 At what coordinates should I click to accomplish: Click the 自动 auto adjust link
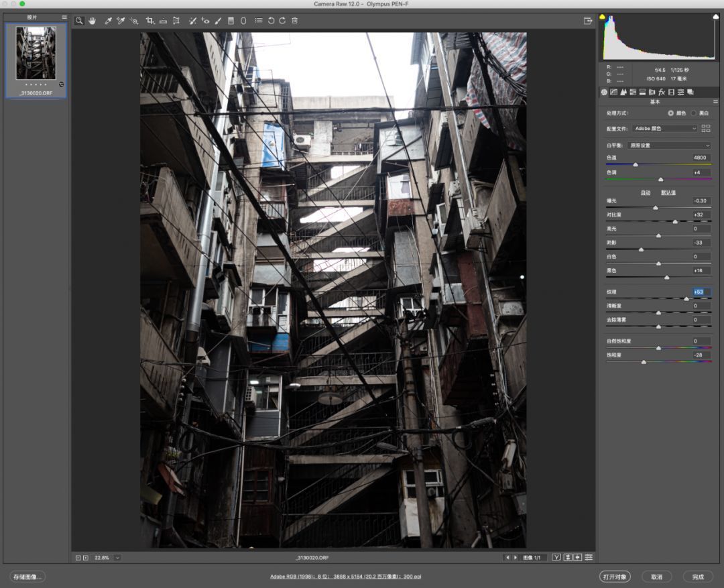coord(646,192)
